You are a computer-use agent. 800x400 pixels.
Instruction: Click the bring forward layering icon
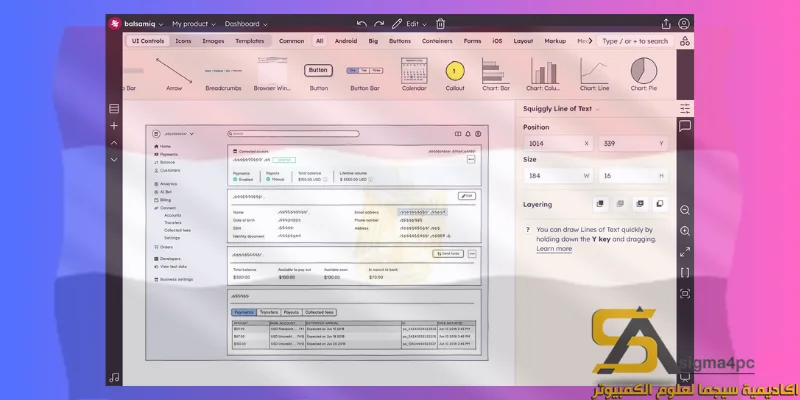pos(620,204)
